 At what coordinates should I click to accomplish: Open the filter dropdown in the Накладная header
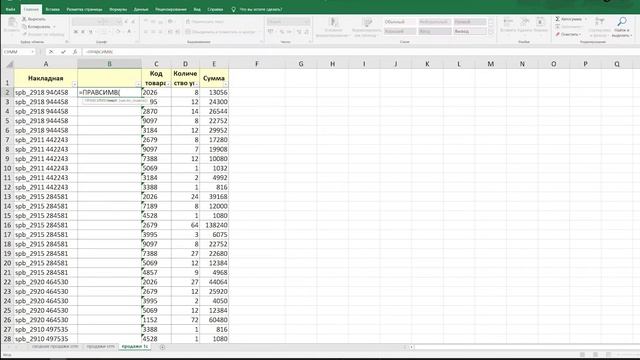(x=74, y=84)
